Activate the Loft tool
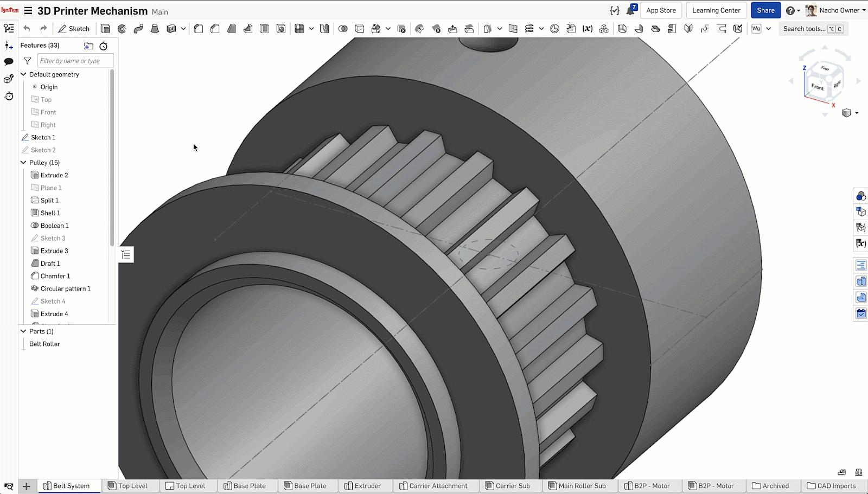The width and height of the screenshot is (868, 494). pyautogui.click(x=155, y=29)
